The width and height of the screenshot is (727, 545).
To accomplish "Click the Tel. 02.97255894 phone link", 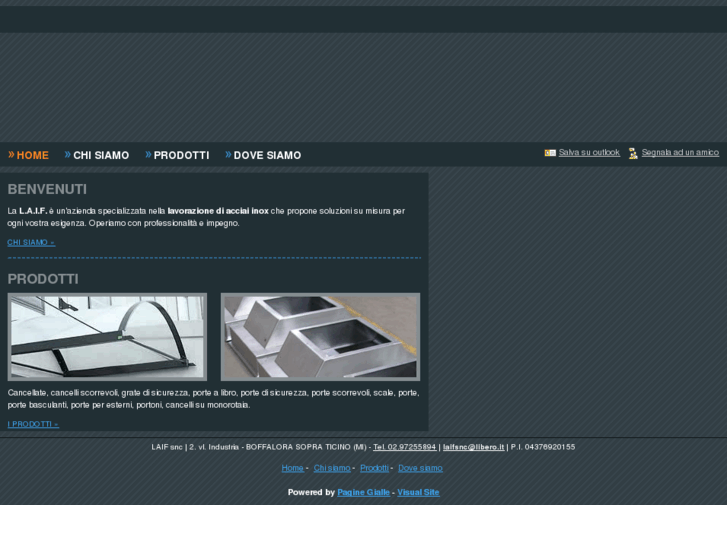I will click(x=404, y=447).
